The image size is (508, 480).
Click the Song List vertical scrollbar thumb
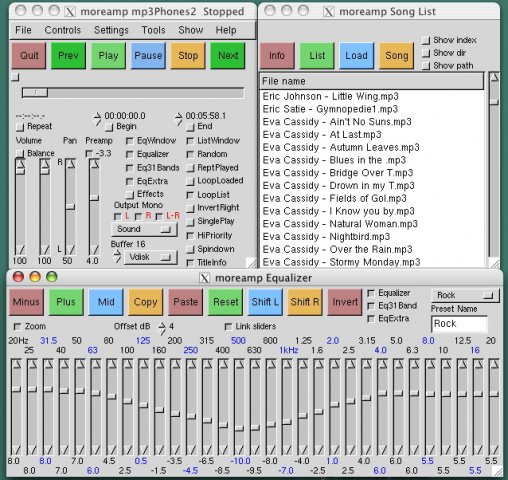click(x=494, y=101)
